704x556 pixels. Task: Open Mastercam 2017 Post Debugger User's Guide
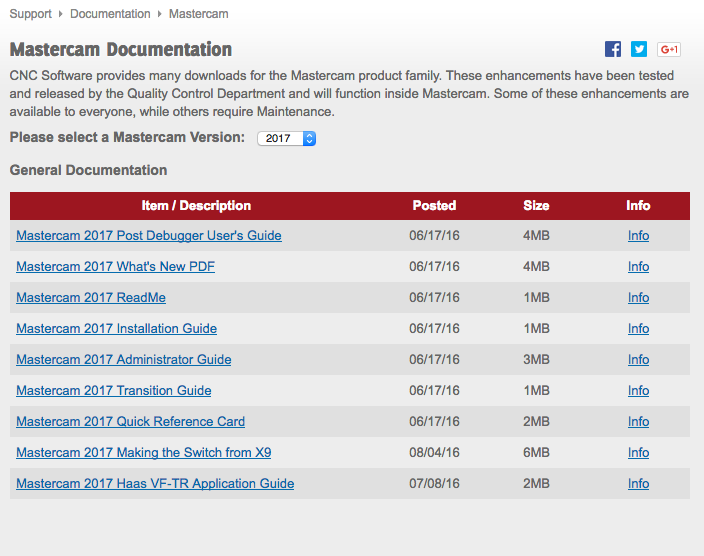pyautogui.click(x=149, y=236)
